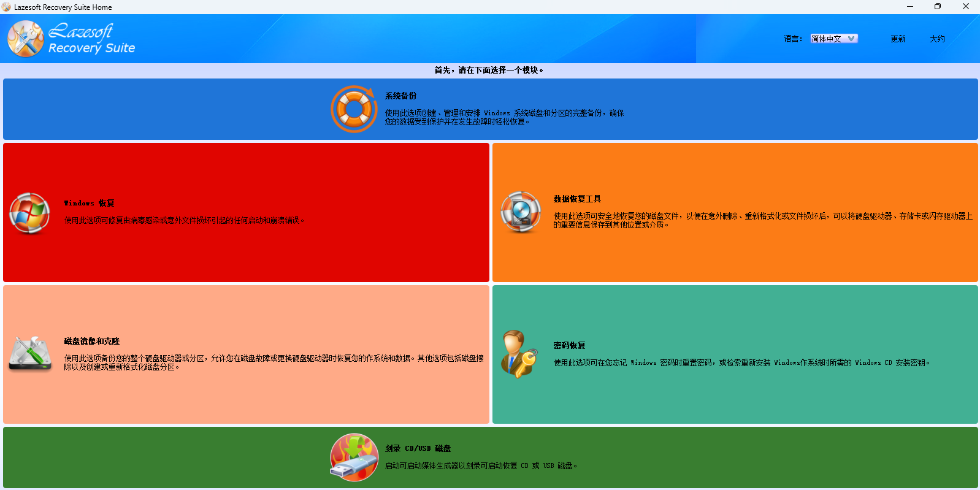
Task: Click the Lazesoft Recovery Suite logo icon
Action: (26, 39)
